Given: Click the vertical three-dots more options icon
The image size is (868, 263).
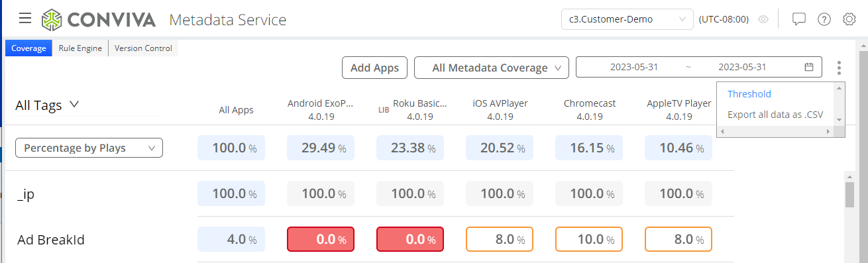Looking at the screenshot, I should (x=839, y=68).
